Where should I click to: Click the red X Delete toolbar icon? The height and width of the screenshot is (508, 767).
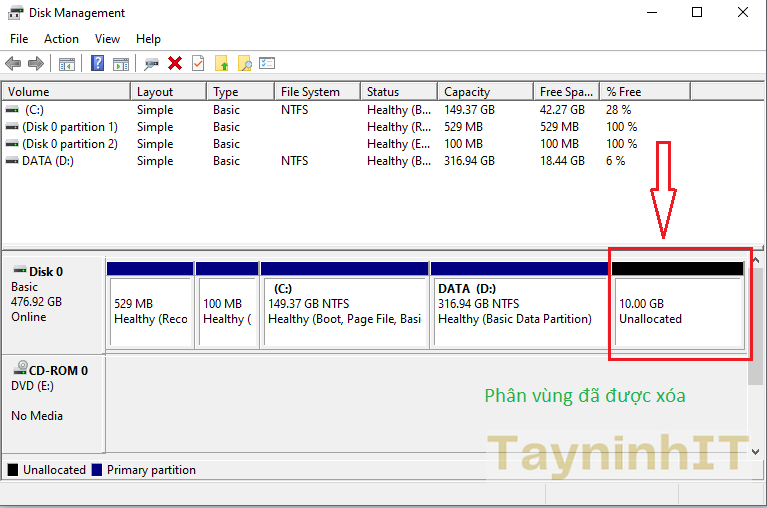coord(175,63)
